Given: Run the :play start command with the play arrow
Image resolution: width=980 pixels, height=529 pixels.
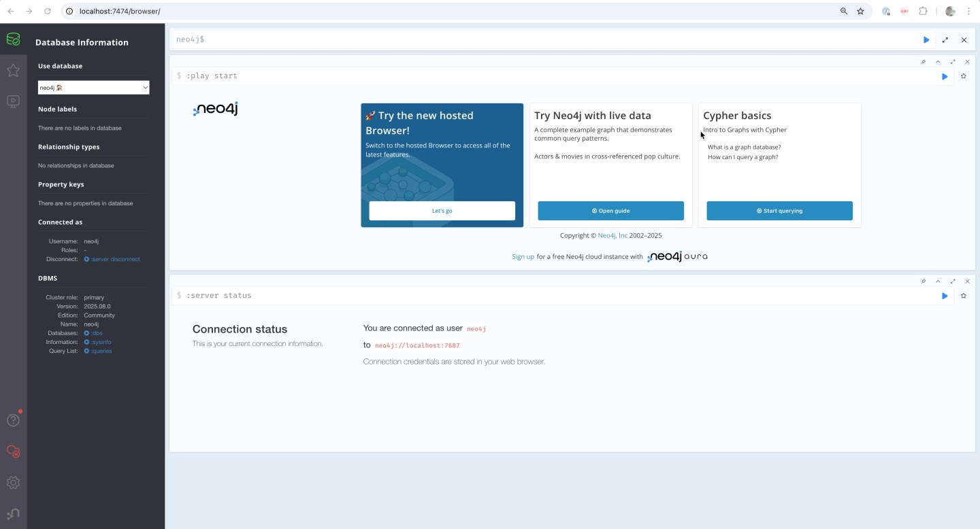Looking at the screenshot, I should coord(945,75).
